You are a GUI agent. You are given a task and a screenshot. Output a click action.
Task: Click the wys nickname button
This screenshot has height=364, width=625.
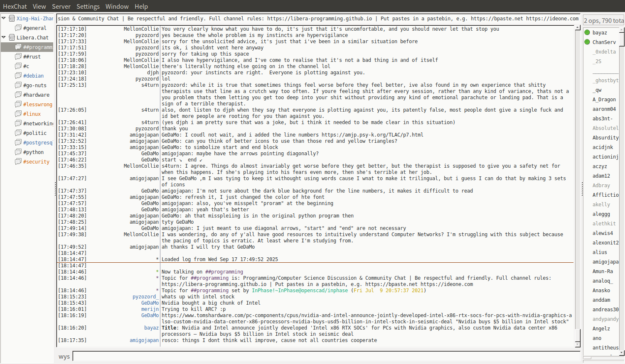point(64,357)
